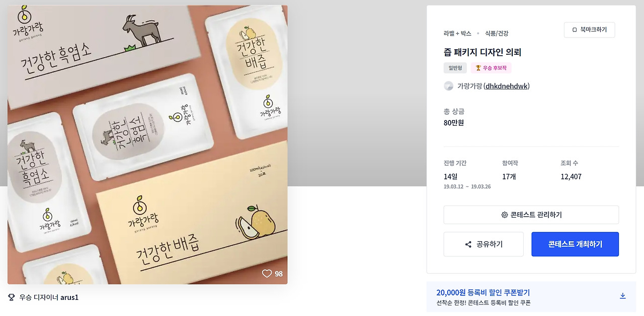
Task: Click the share icon in 공유하기
Action: (x=468, y=245)
